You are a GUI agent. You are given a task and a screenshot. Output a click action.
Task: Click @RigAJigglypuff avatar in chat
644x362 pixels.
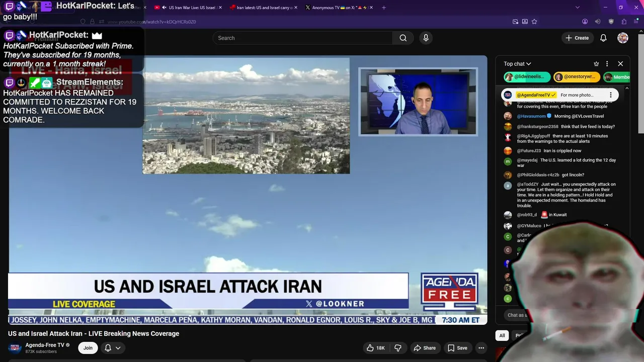pyautogui.click(x=508, y=137)
